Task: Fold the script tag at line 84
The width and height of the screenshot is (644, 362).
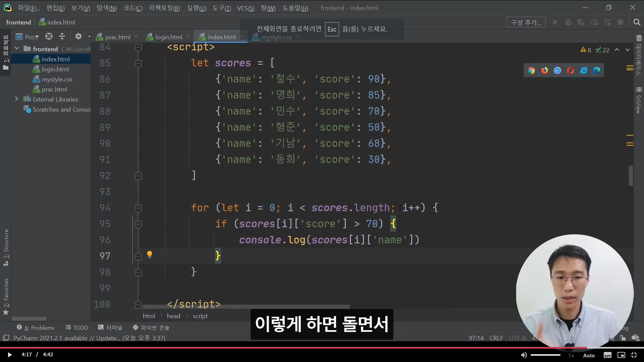Action: pyautogui.click(x=138, y=48)
